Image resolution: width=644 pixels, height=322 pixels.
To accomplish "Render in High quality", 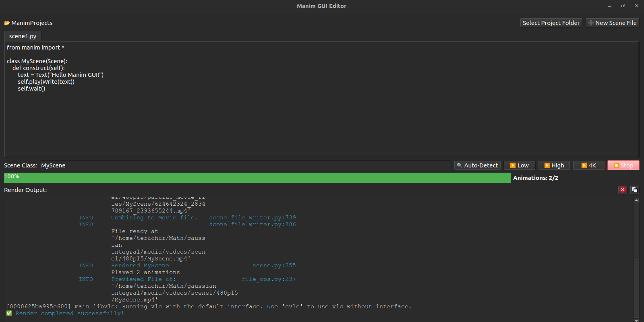I will [554, 165].
